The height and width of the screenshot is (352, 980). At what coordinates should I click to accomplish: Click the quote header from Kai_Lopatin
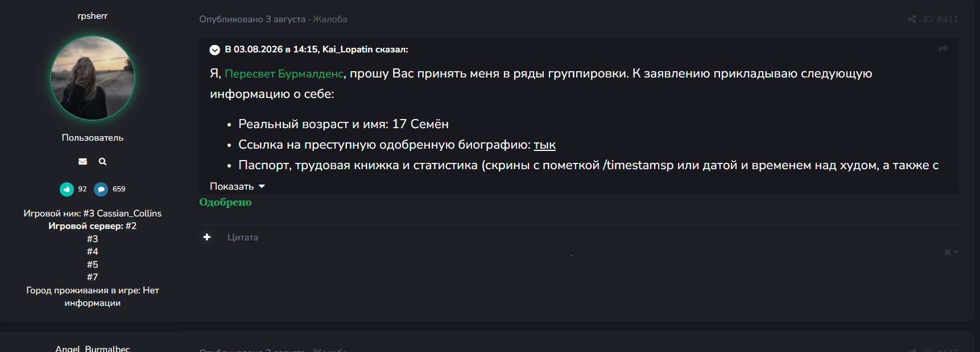[x=316, y=50]
